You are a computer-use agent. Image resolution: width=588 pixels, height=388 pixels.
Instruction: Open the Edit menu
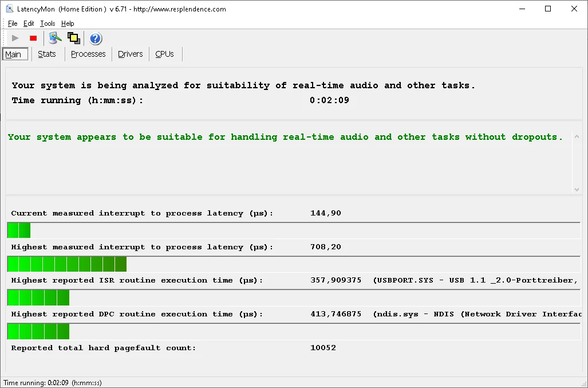pos(29,23)
